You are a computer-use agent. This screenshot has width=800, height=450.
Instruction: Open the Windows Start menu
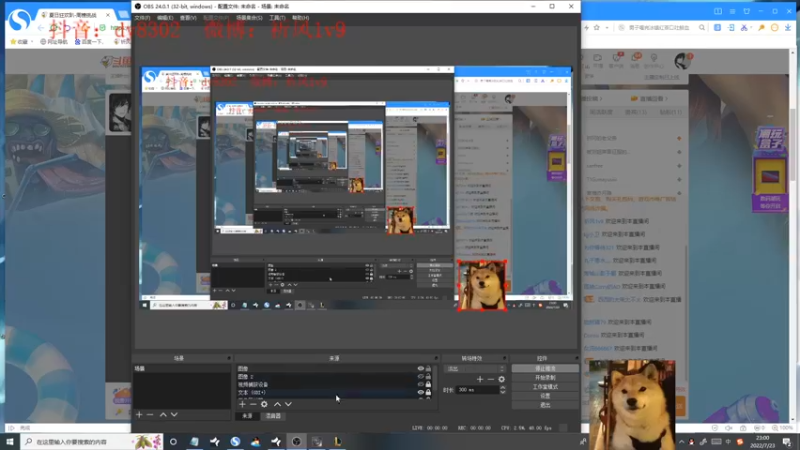coord(10,441)
